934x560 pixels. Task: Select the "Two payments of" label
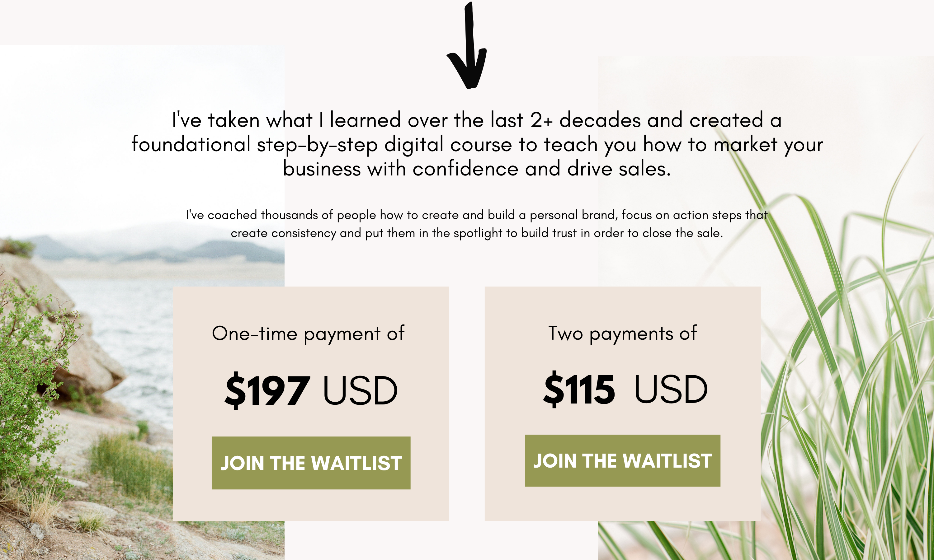click(622, 333)
